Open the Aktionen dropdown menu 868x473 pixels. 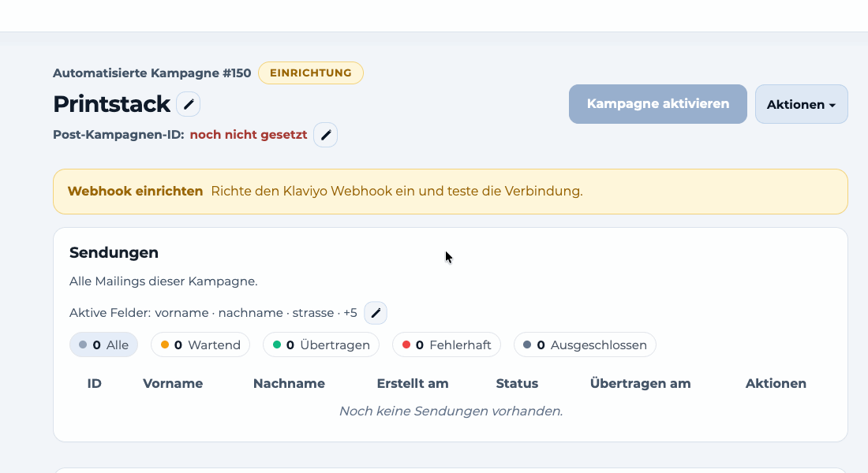[x=801, y=104]
